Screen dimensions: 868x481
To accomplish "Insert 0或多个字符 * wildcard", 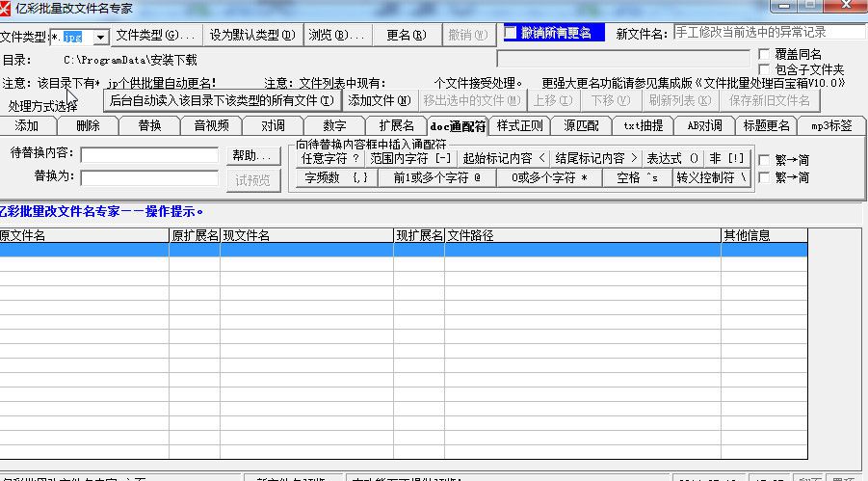I will 549,178.
